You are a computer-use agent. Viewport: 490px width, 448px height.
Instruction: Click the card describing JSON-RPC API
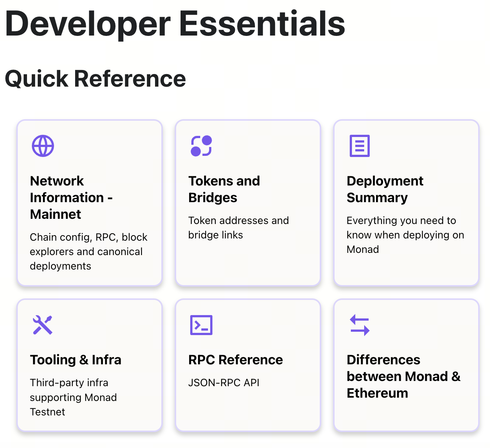click(248, 365)
